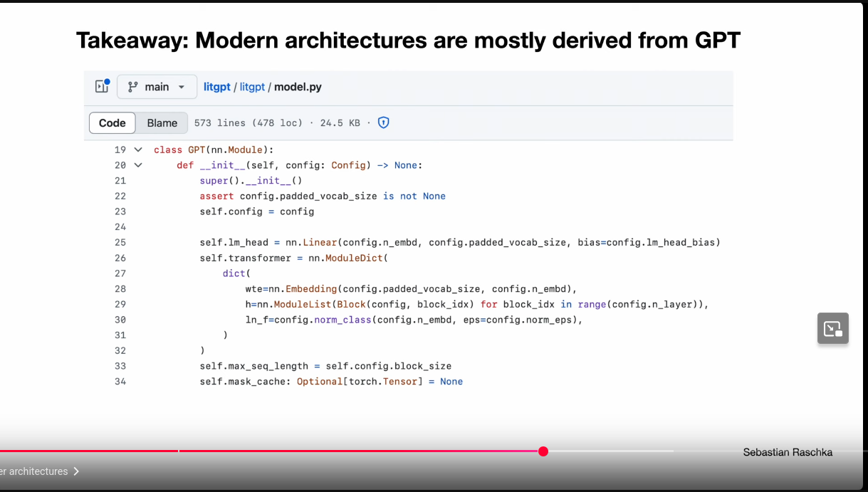The width and height of the screenshot is (868, 492).
Task: Collapse the __init__ method at line 20
Action: coord(138,165)
